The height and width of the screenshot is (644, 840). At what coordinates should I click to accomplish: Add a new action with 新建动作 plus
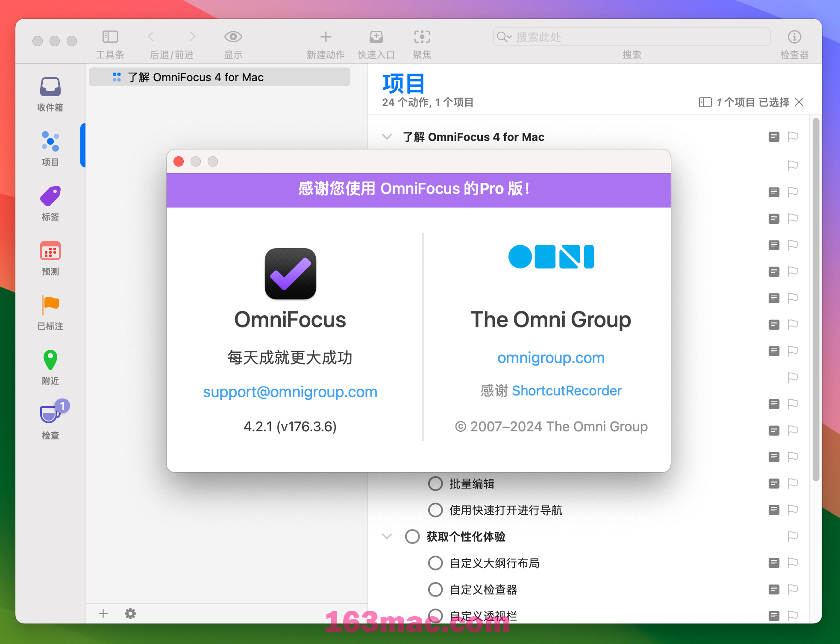[x=326, y=37]
